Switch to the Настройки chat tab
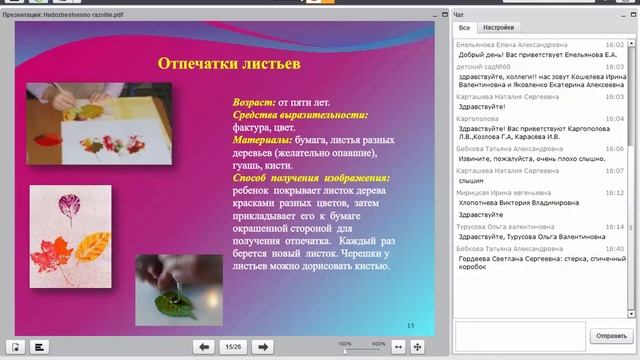This screenshot has height=360, width=640. tap(498, 27)
